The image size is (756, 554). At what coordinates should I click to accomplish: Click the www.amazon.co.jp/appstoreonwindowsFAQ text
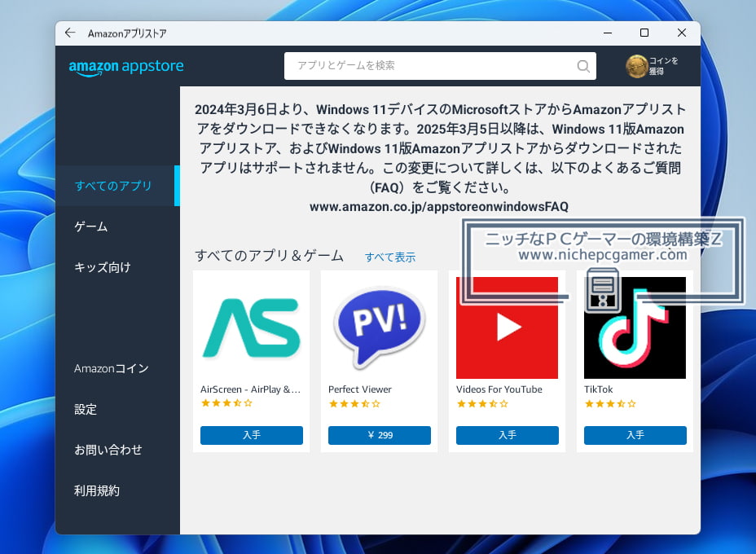(439, 207)
